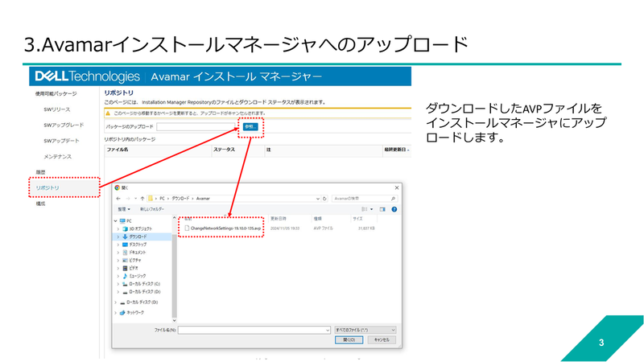The image size is (644, 362).
Task: Open 履歴 in the sidebar
Action: (40, 172)
